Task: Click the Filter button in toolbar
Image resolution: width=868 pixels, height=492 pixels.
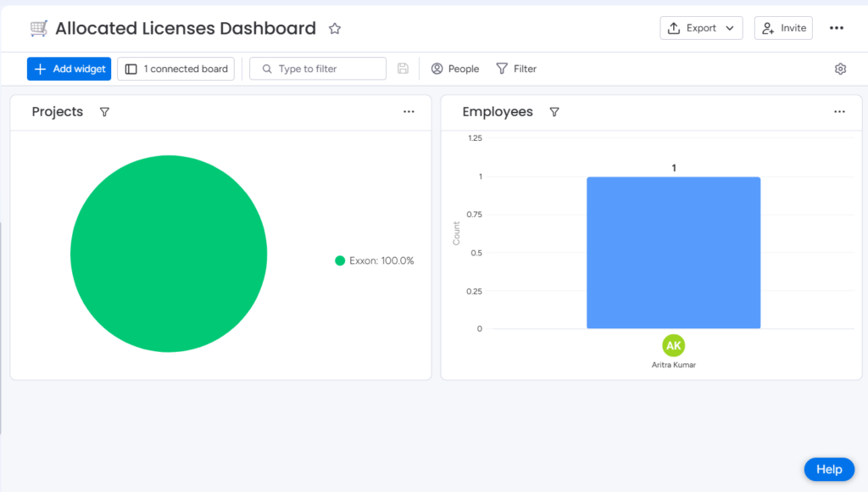Action: pos(516,69)
